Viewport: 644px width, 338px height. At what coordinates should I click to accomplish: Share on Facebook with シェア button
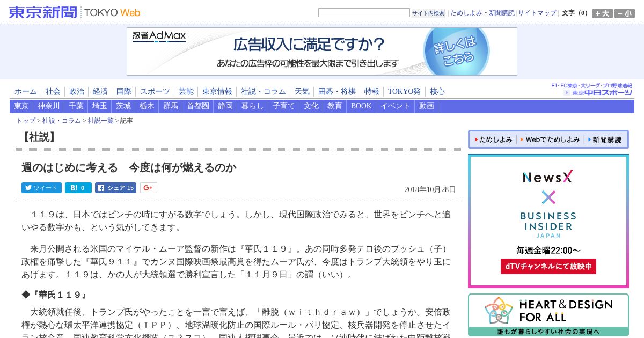tap(115, 188)
